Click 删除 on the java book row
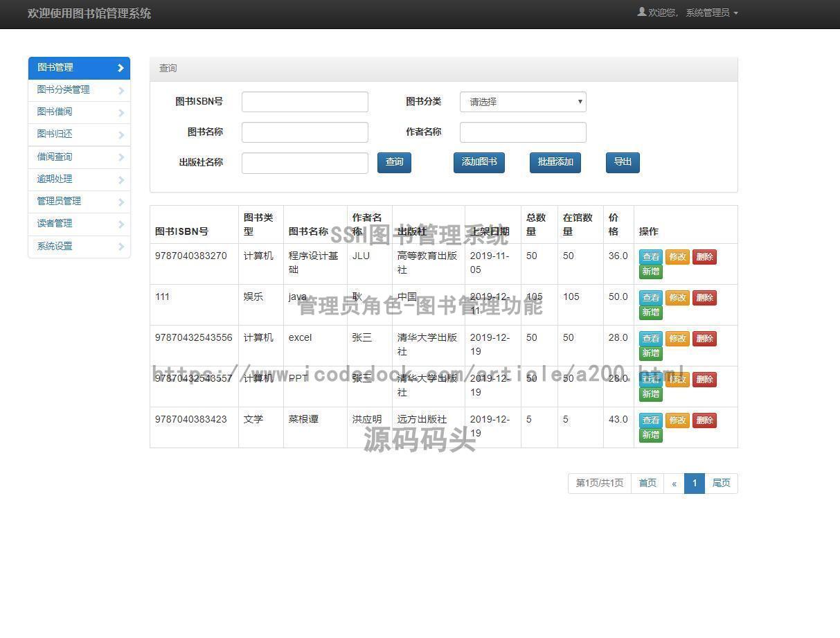Screen dimensions: 840x638 [704, 297]
